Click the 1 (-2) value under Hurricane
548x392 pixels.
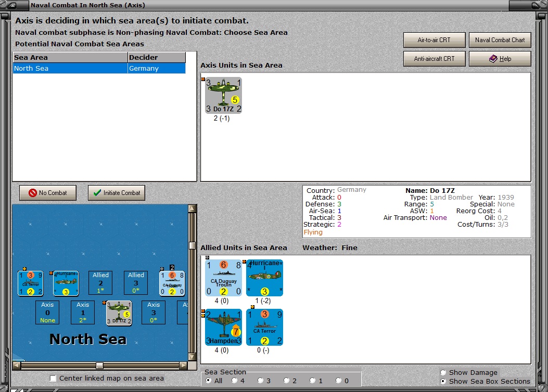(x=263, y=301)
